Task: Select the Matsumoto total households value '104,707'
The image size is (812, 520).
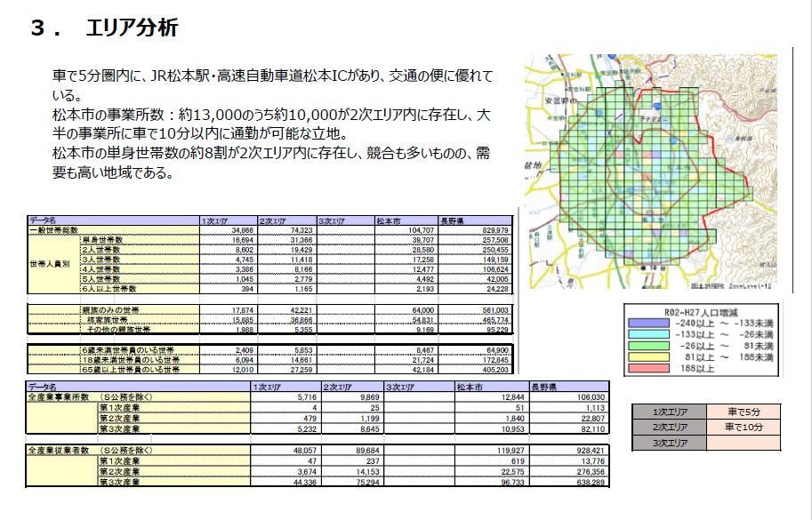Action: 421,230
